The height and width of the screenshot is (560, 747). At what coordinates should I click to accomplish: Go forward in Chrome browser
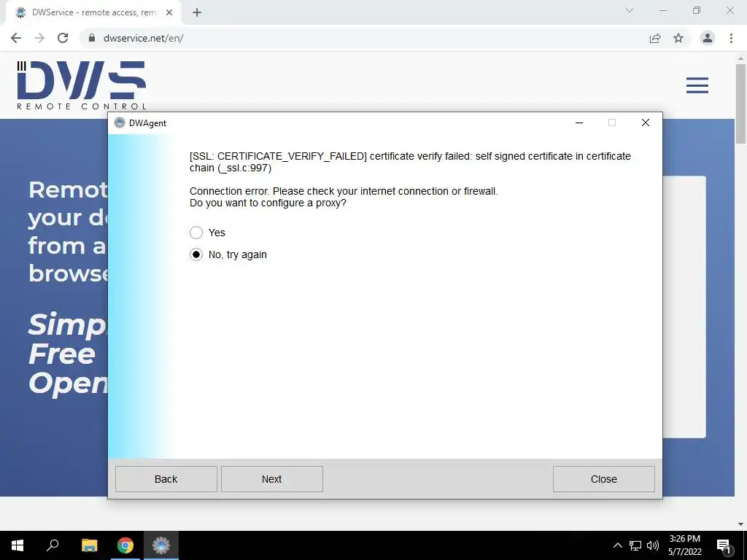coord(39,38)
